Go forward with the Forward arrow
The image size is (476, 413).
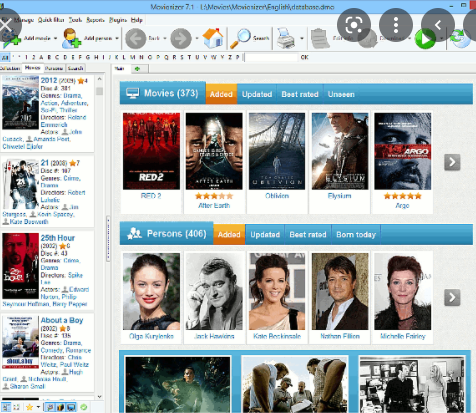coord(181,39)
